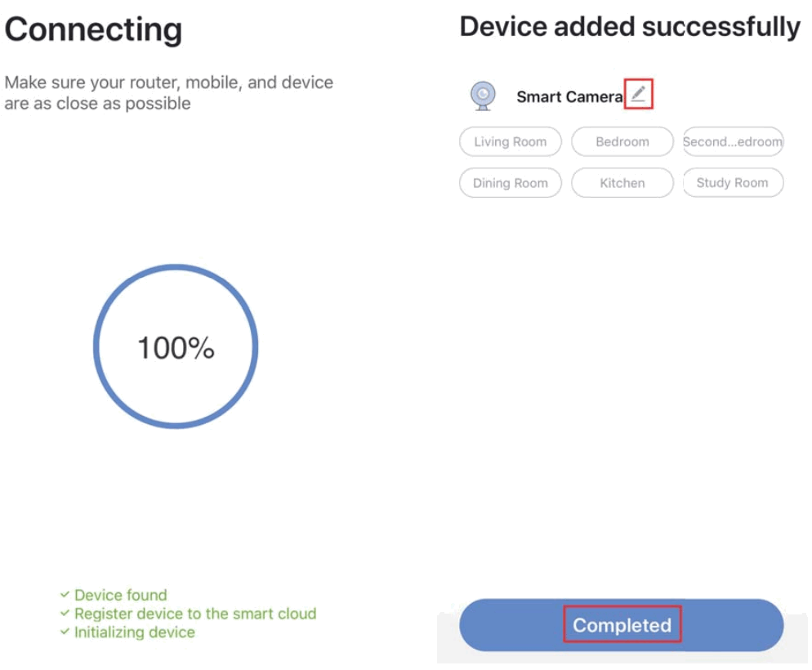The width and height of the screenshot is (812, 670).
Task: Click the Device added successfully title
Action: (x=629, y=27)
